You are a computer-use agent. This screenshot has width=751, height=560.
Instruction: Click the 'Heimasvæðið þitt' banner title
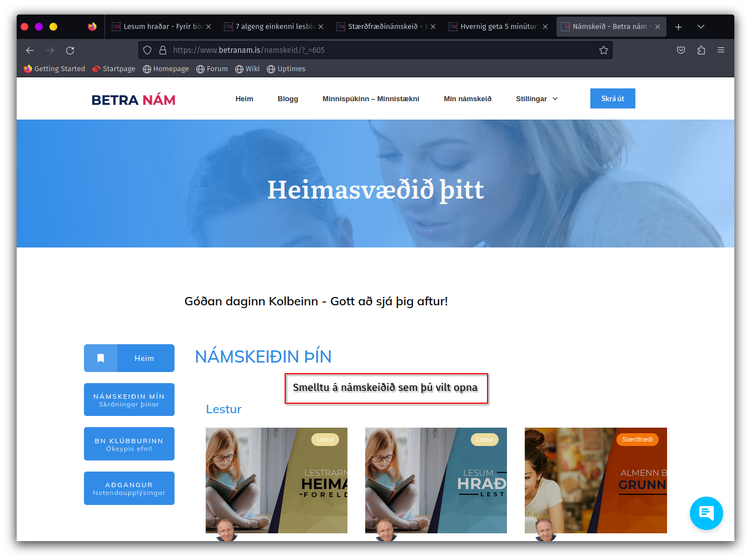(376, 190)
